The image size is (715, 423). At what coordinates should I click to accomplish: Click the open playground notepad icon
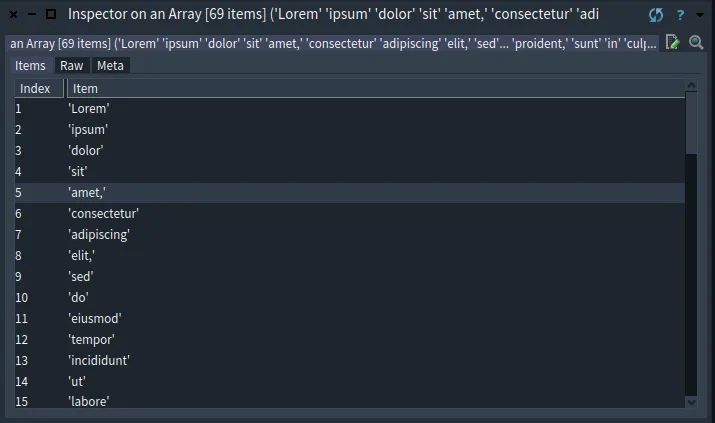click(674, 43)
